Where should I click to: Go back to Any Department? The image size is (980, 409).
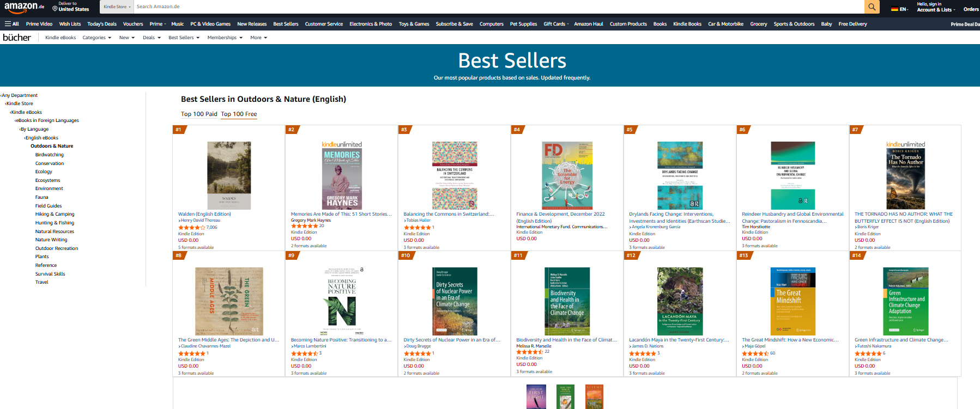tap(19, 95)
